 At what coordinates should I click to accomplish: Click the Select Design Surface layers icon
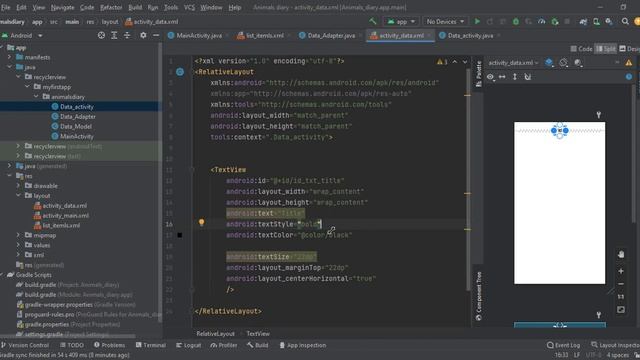tap(549, 62)
